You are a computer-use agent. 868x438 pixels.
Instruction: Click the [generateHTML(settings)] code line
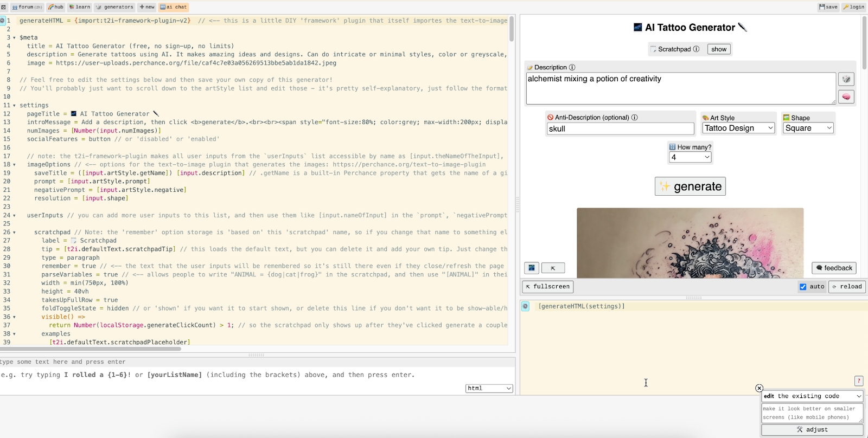[x=582, y=307]
